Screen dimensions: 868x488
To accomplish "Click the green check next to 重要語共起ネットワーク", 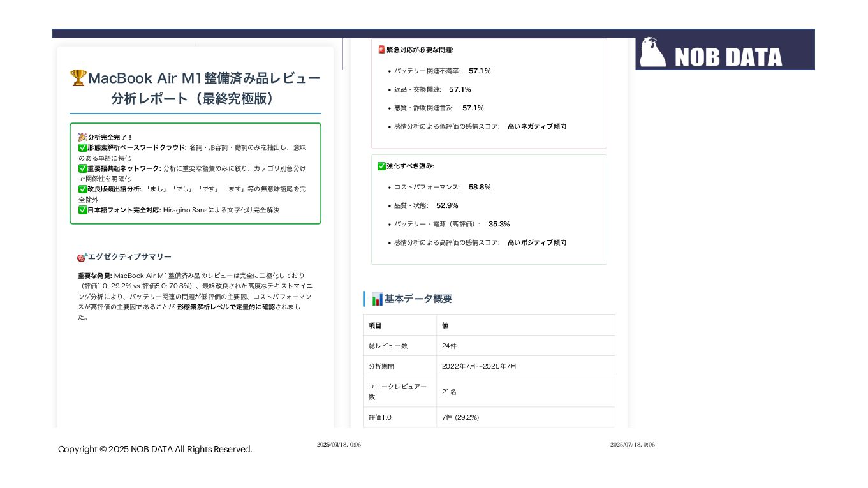I will (x=82, y=168).
